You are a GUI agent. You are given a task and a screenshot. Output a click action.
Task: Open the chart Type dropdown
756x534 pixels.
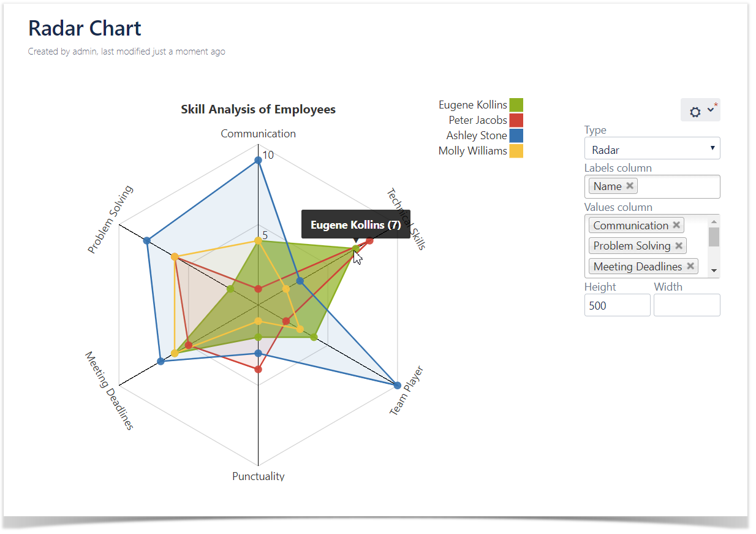pos(652,149)
